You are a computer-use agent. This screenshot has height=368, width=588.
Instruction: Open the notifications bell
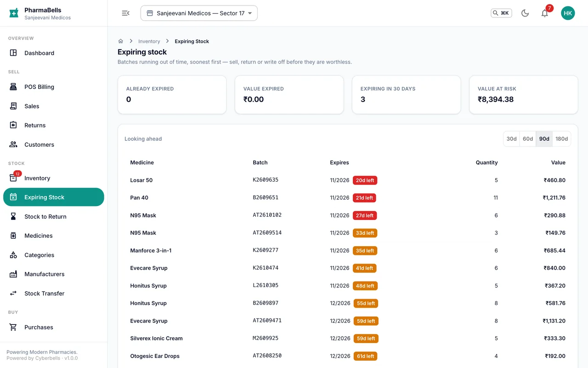point(544,13)
